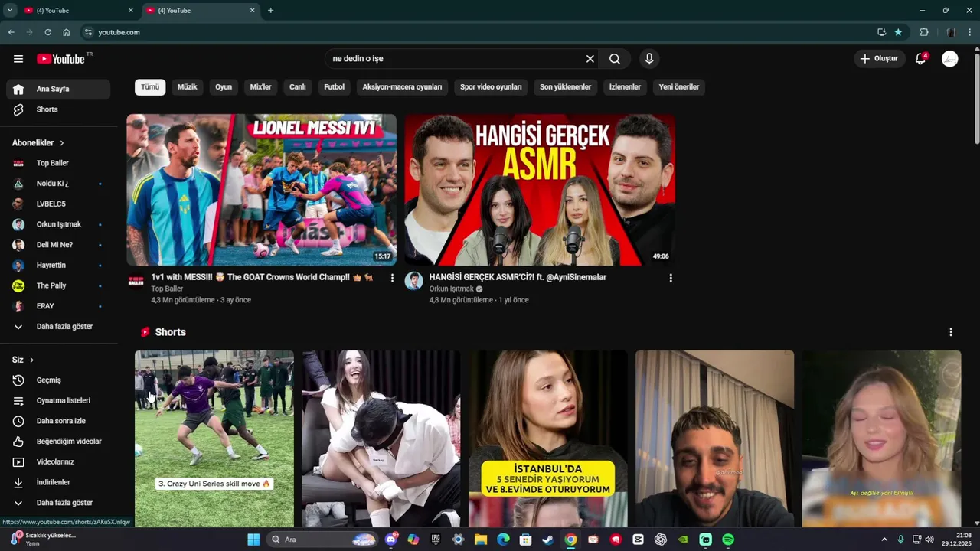Screen dimensions: 980x551
Task: Open İstanbul'da 5 senedir yaşıyorum short
Action: click(548, 439)
